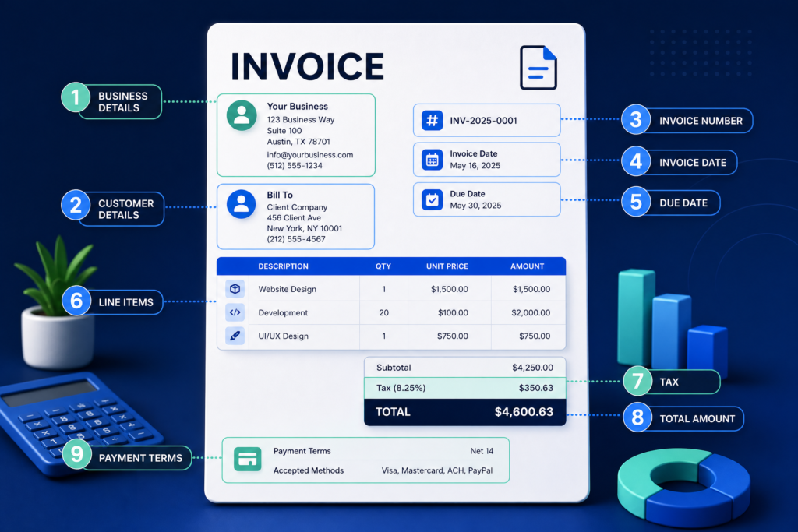The width and height of the screenshot is (798, 532).
Task: Select the 'Development' description cell
Action: 283,313
